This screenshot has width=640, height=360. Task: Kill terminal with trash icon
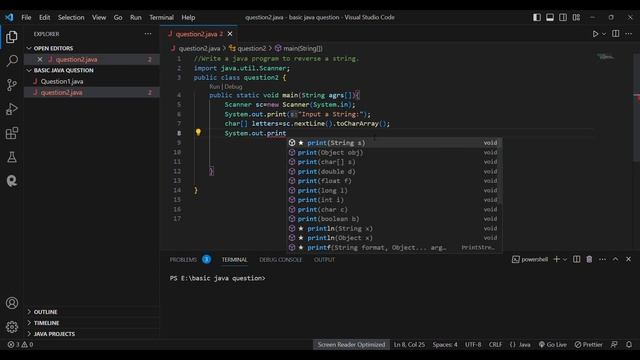tap(589, 259)
